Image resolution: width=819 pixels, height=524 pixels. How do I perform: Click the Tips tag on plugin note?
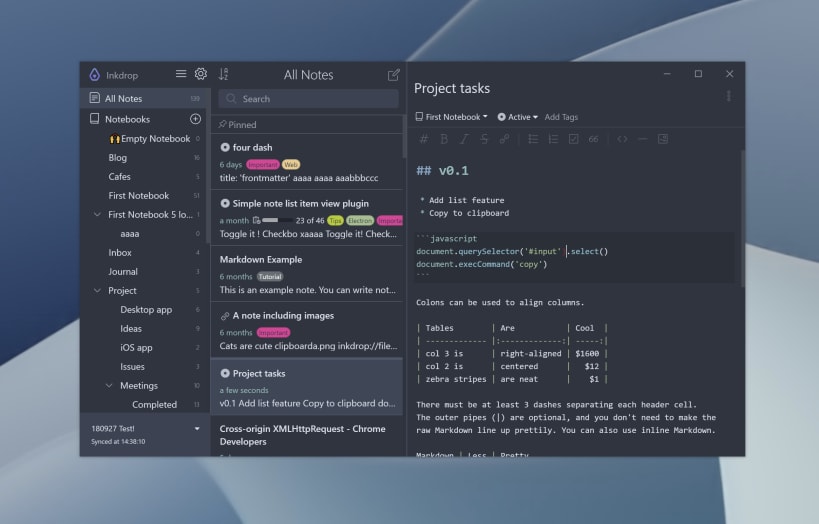335,220
